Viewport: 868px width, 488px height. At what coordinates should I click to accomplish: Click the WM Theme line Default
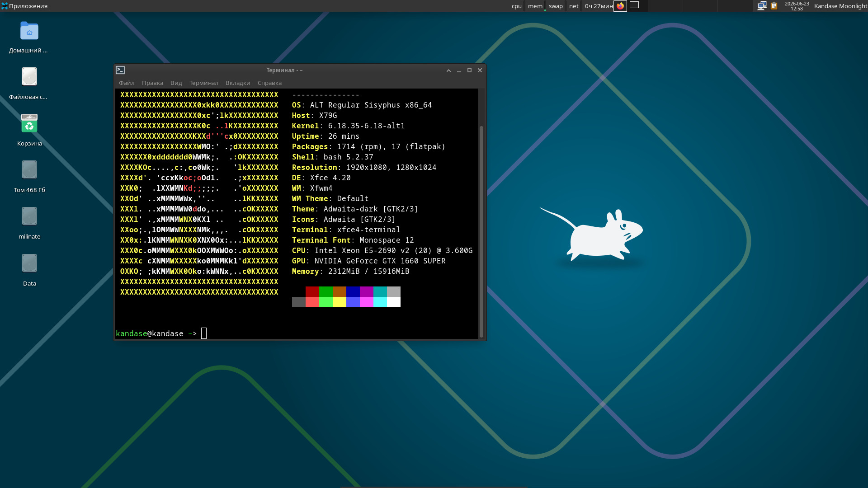point(330,198)
